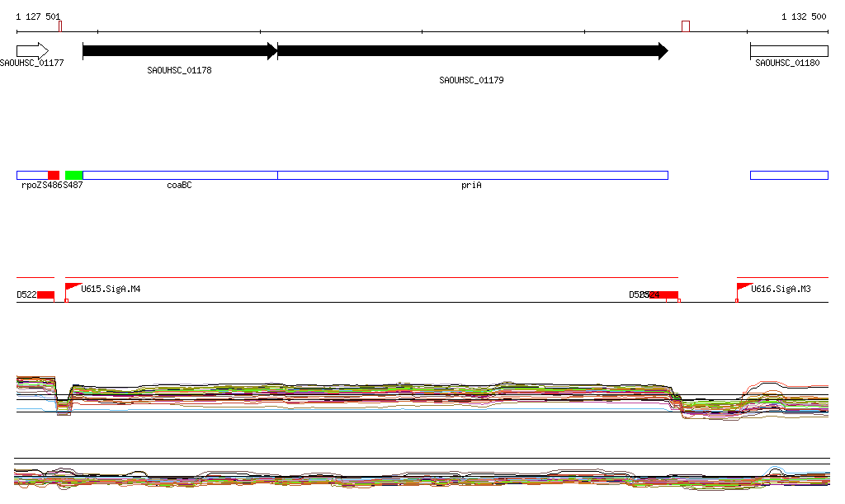The height and width of the screenshot is (504, 845).
Task: Click the start coordinate 1 127 501
Action: (x=38, y=16)
